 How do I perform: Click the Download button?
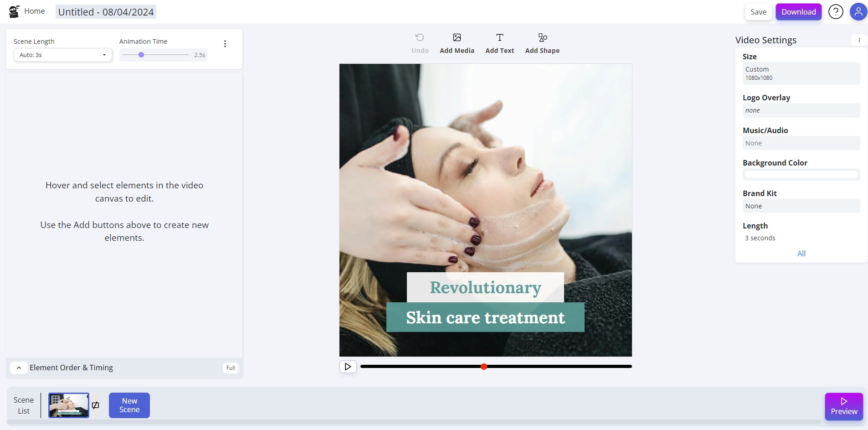coord(798,12)
